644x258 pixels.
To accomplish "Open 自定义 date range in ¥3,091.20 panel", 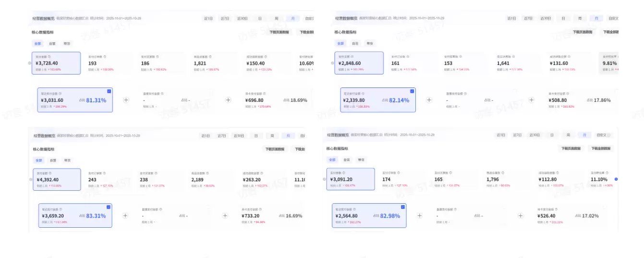I will pyautogui.click(x=602, y=135).
